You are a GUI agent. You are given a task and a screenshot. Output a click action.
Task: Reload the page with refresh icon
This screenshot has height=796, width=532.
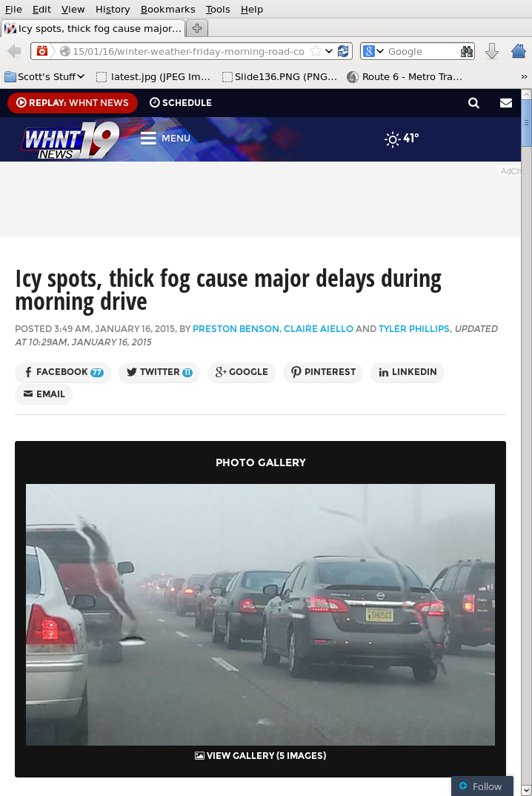(343, 51)
